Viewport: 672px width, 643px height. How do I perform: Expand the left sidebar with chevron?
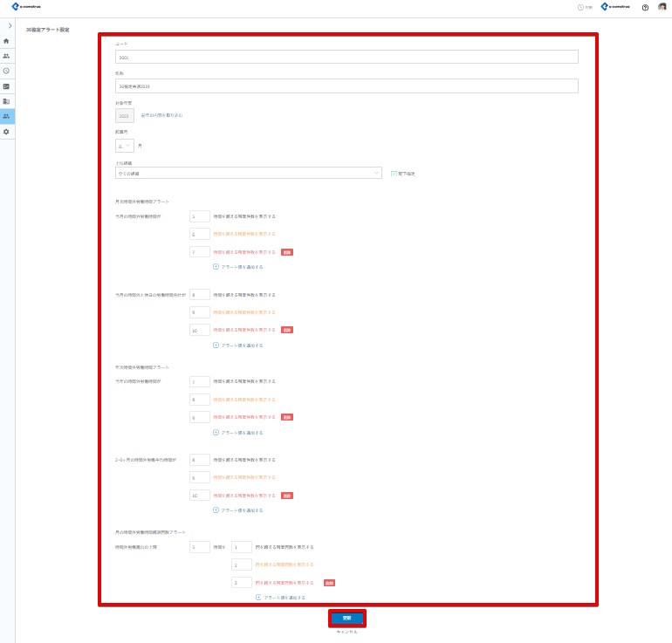pyautogui.click(x=9, y=27)
